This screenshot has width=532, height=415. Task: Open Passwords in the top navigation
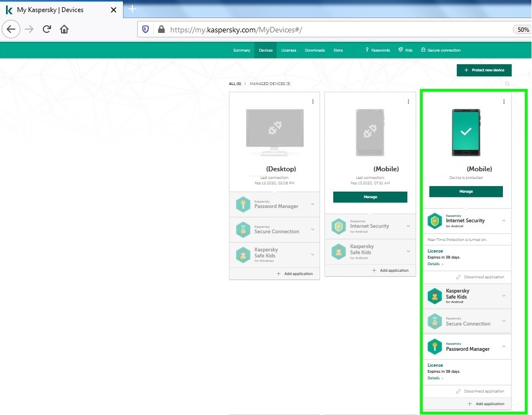[x=378, y=50]
